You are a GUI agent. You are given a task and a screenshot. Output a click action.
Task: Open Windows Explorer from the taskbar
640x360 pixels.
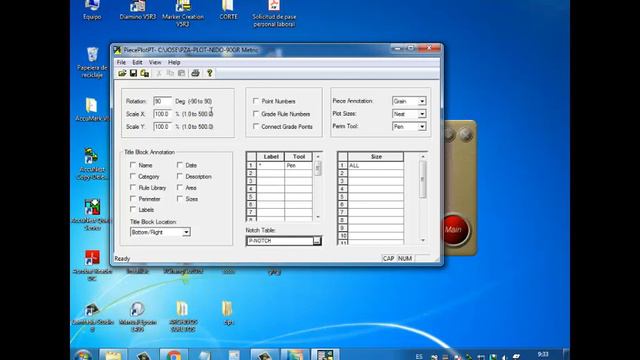point(113,355)
